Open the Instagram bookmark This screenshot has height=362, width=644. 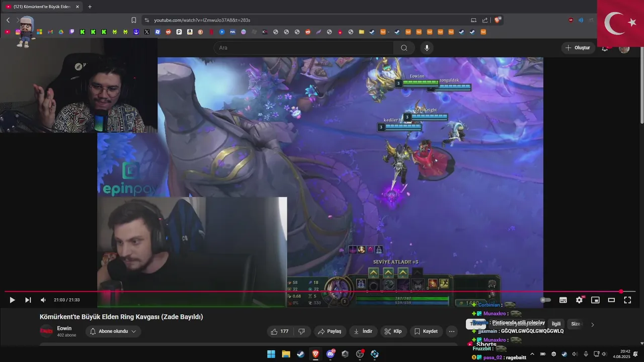tap(18, 32)
